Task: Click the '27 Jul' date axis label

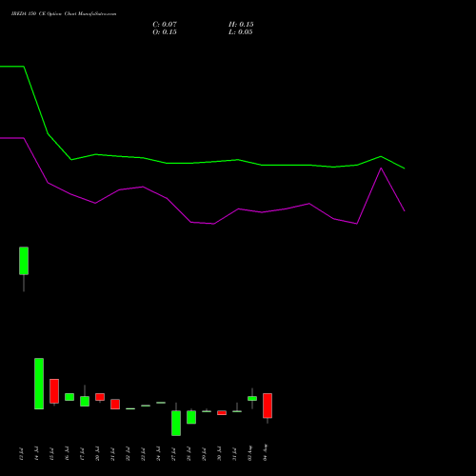Action: coord(173,454)
